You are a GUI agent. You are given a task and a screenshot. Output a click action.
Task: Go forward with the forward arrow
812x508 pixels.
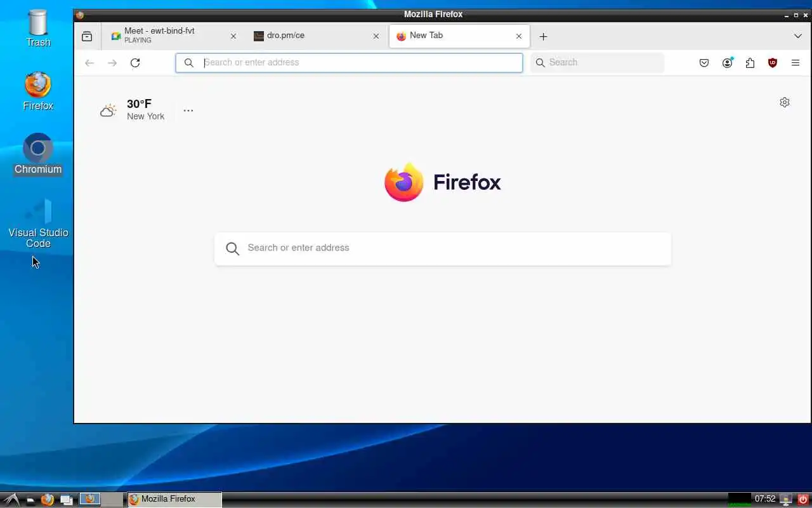(112, 62)
